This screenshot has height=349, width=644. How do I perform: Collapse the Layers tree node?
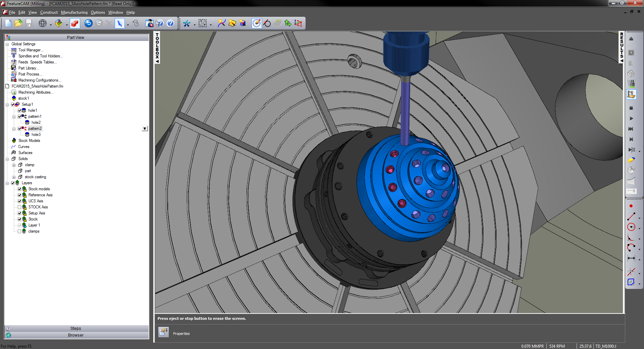pyautogui.click(x=7, y=183)
